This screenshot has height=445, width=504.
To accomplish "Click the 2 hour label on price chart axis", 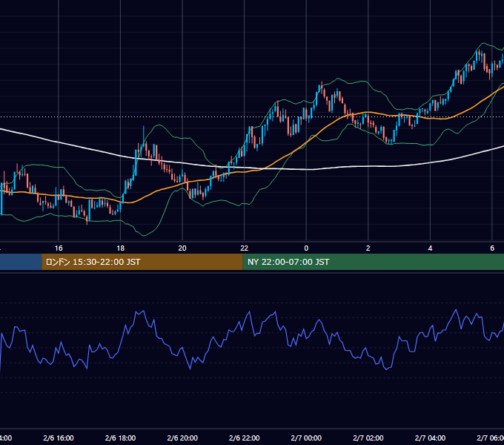I will click(x=368, y=248).
